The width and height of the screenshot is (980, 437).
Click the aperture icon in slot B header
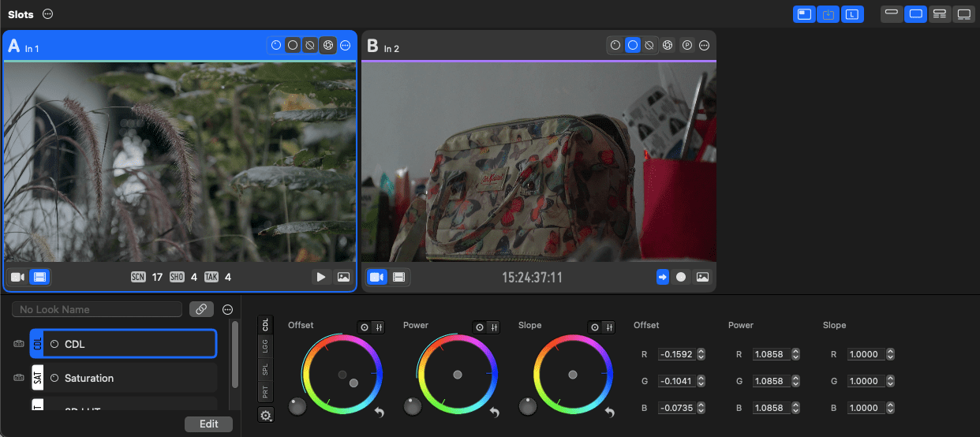pyautogui.click(x=668, y=46)
